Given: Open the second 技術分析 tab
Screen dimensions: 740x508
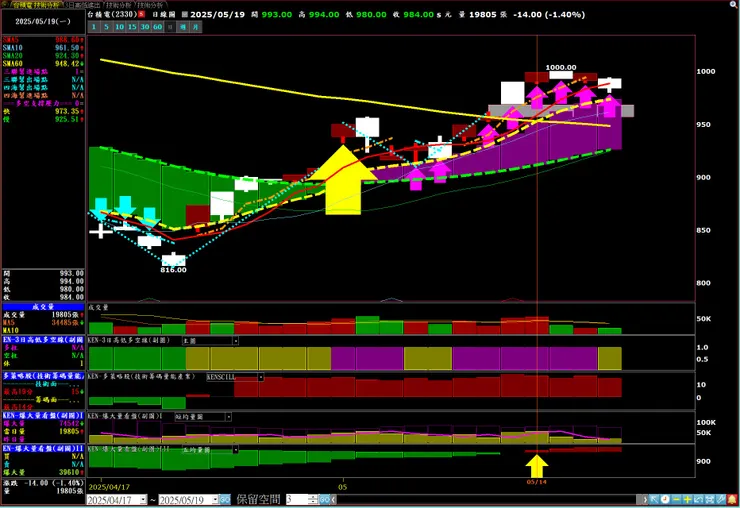Looking at the screenshot, I should coord(118,5).
